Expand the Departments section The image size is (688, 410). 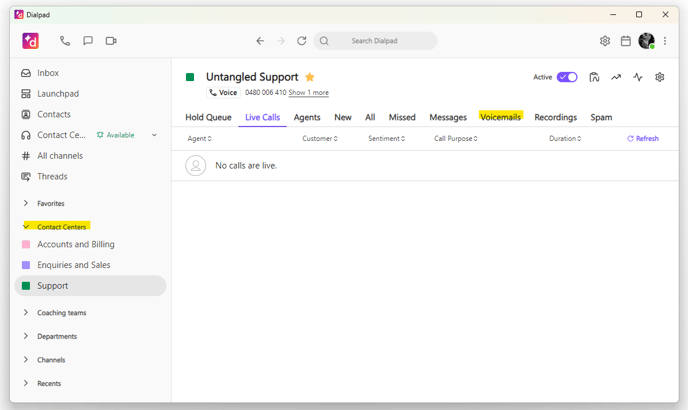click(26, 336)
